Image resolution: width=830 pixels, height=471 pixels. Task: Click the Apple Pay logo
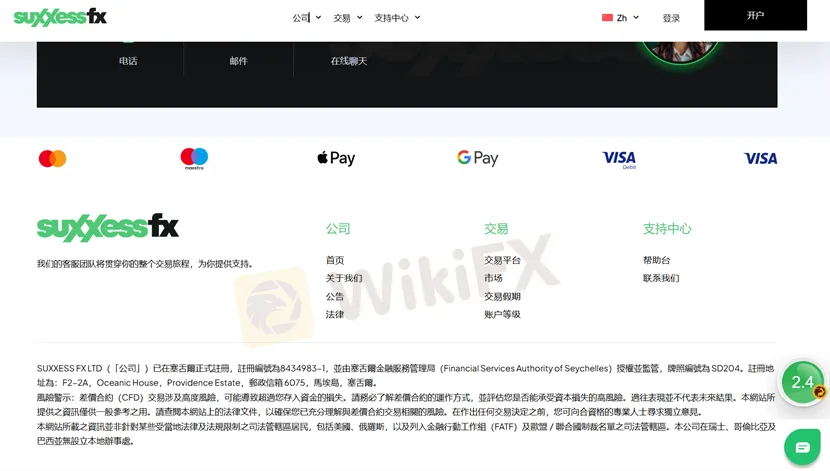tap(336, 158)
